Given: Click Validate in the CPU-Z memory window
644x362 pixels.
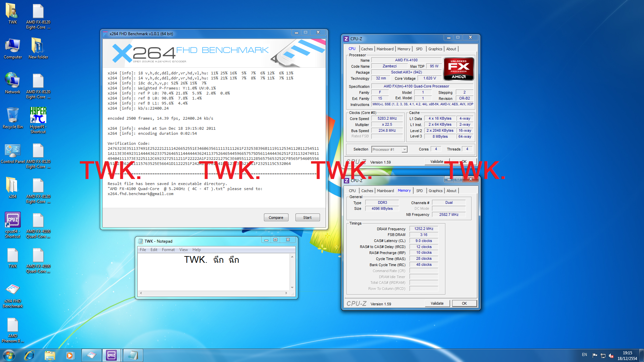Looking at the screenshot, I should [437, 303].
